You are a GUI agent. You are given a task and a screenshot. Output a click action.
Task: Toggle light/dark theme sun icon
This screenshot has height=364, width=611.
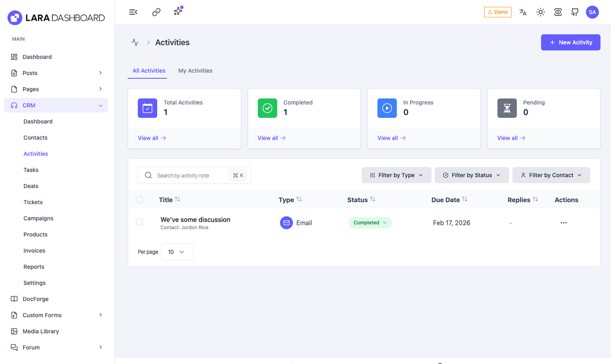540,12
